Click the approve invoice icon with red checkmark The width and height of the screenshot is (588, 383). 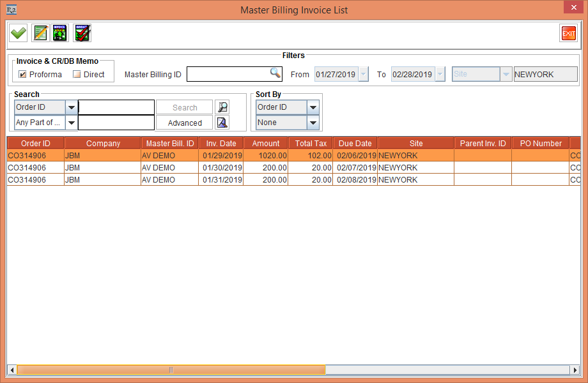point(82,33)
